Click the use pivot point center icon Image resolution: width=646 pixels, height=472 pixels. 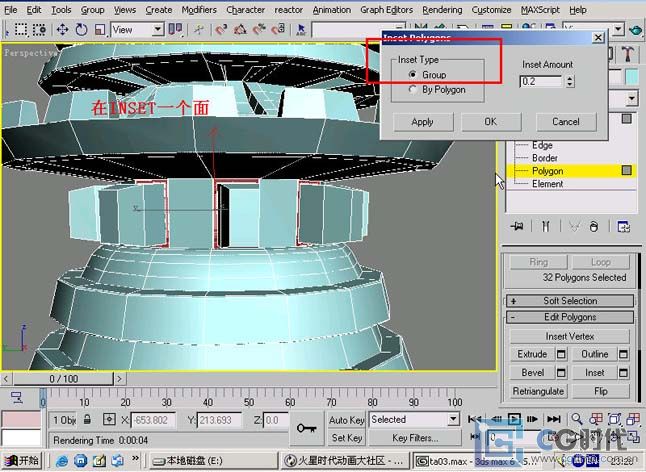point(176,30)
